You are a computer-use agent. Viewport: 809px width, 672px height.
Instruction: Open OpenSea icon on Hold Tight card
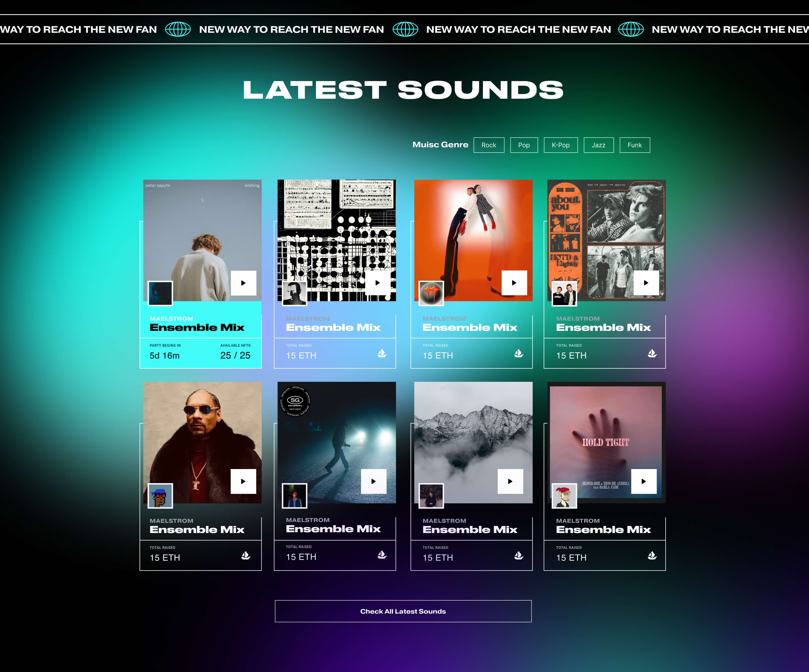tap(652, 555)
